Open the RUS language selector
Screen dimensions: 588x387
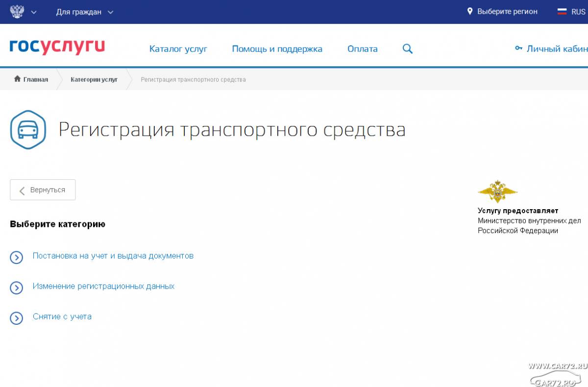(578, 12)
